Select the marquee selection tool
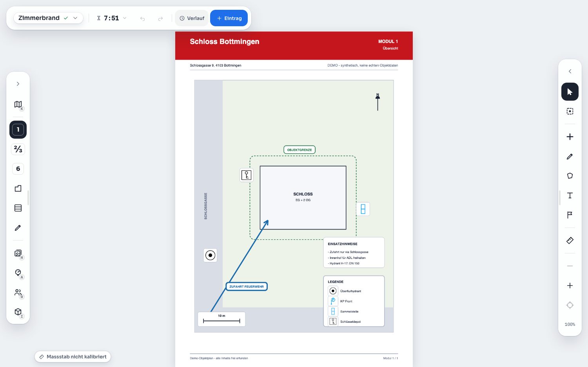The height and width of the screenshot is (367, 588). click(570, 111)
